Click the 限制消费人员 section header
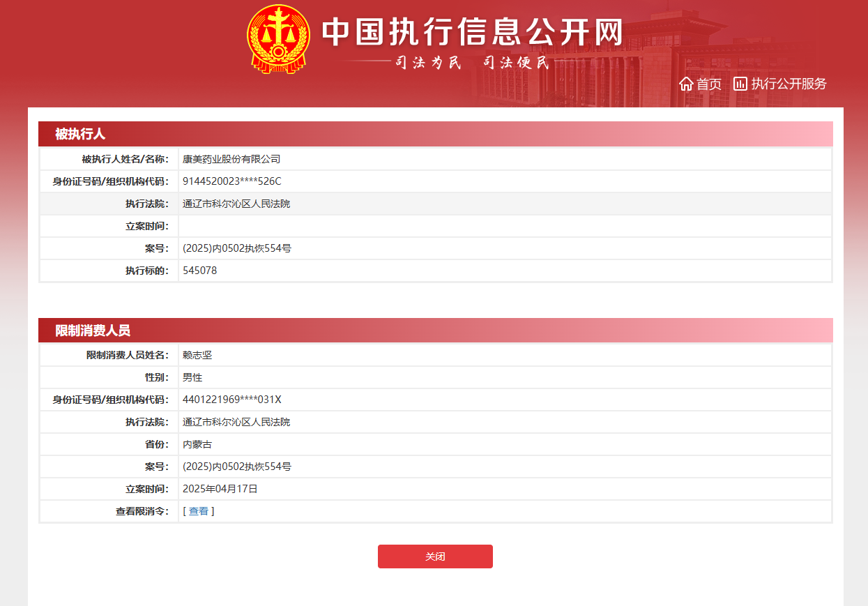Viewport: 868px width, 606px height. (93, 331)
